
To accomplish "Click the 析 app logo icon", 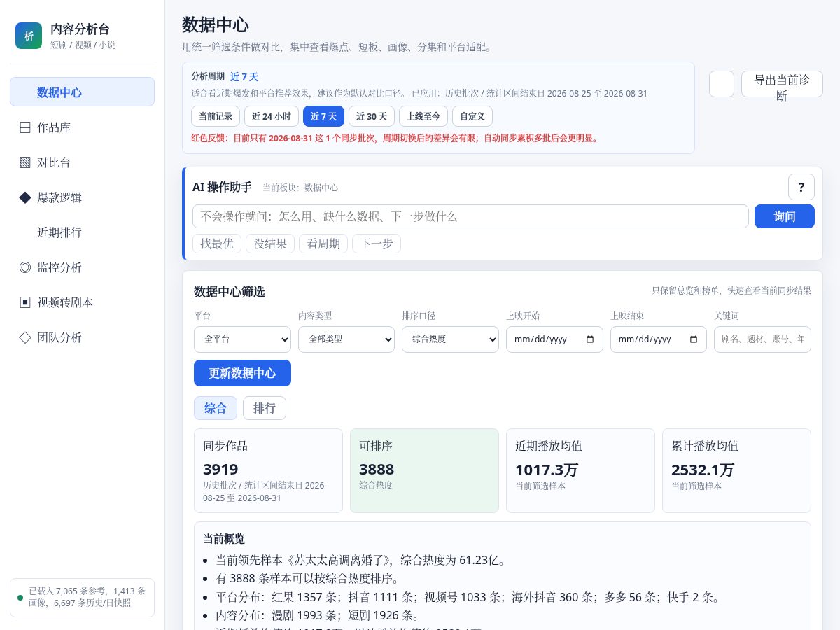I will (29, 36).
